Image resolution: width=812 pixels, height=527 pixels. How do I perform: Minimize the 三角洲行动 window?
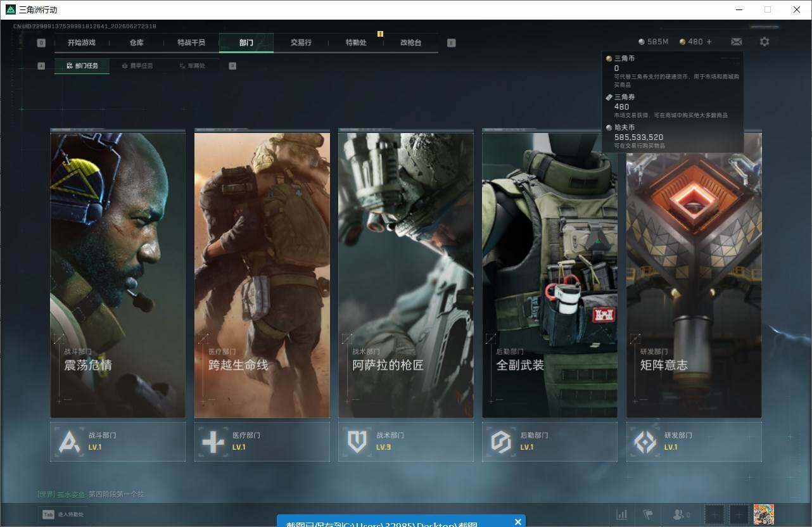[739, 10]
